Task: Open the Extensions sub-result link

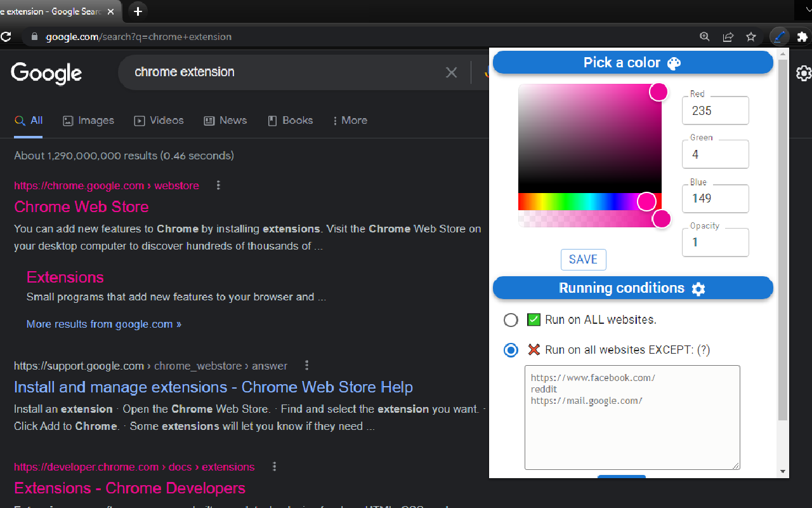Action: click(65, 277)
